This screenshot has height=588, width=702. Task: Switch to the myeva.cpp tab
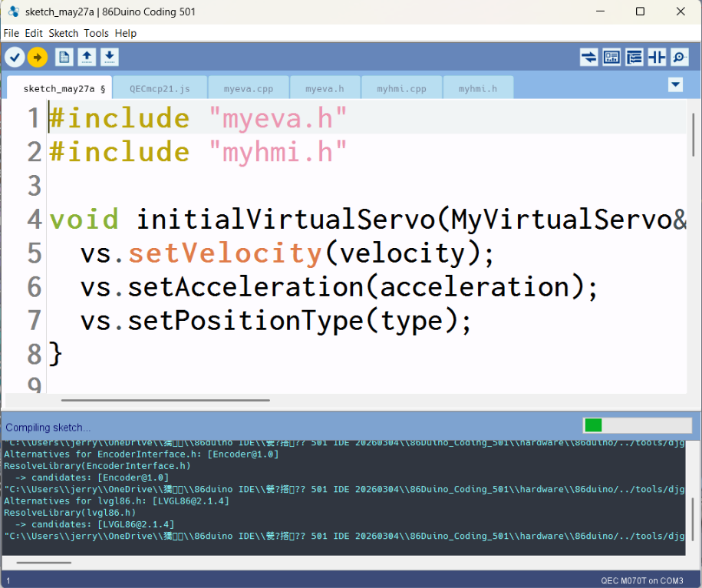pos(249,88)
